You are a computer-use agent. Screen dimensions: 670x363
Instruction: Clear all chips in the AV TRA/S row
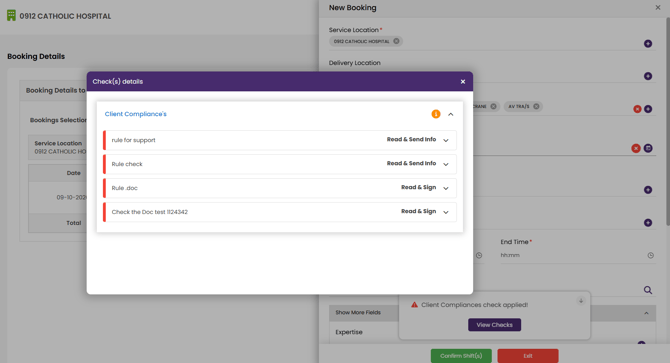637,109
